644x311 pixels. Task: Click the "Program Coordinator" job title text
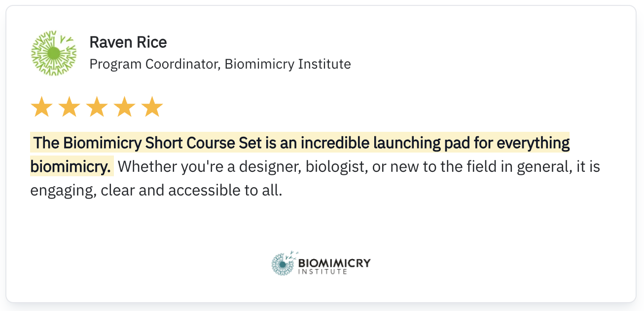click(154, 64)
